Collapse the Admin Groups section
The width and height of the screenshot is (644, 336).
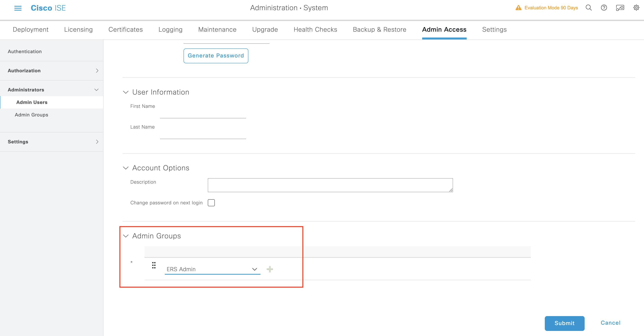[126, 236]
